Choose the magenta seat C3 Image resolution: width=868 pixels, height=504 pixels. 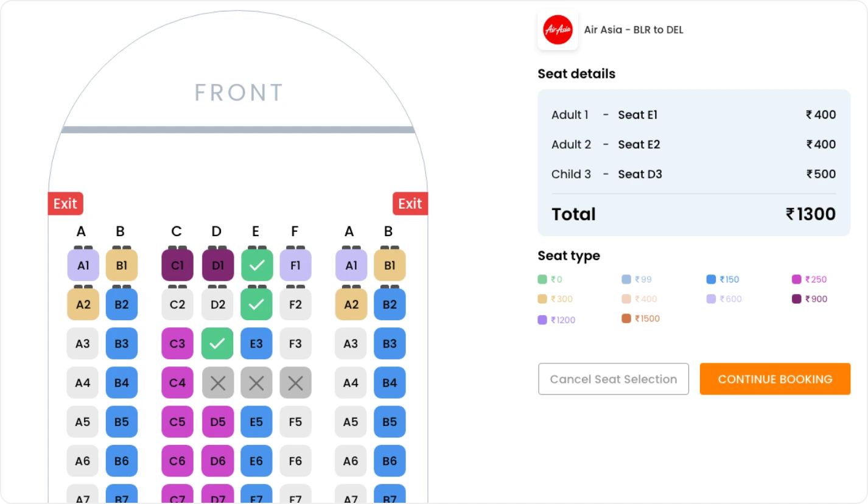click(x=177, y=343)
